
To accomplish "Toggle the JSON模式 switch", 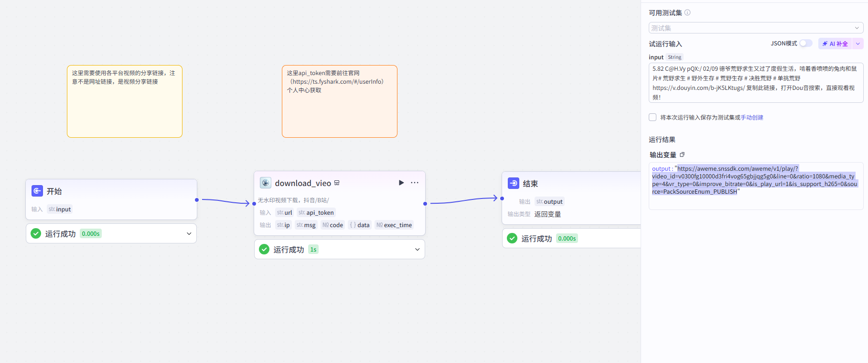I will coord(806,43).
